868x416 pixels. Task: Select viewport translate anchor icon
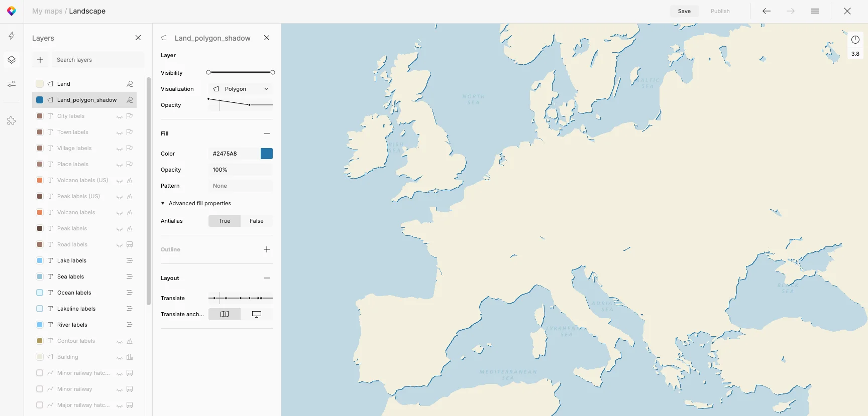pyautogui.click(x=257, y=314)
